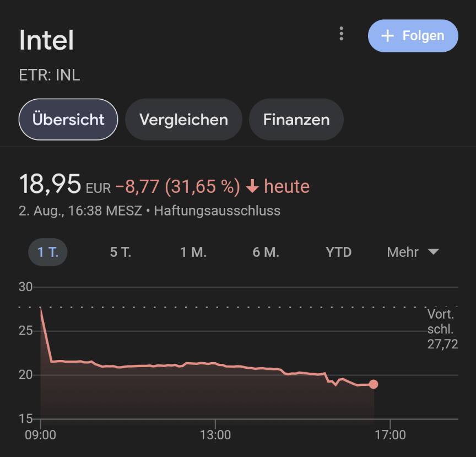Open the Finanzen tab
476x457 pixels.
point(296,119)
